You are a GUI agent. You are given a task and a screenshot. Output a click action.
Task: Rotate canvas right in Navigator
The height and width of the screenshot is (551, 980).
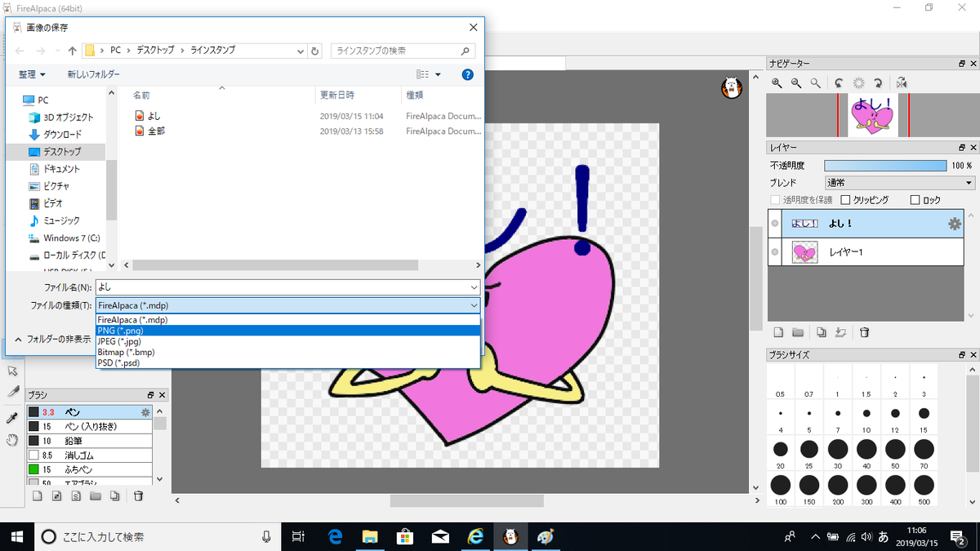[x=878, y=83]
